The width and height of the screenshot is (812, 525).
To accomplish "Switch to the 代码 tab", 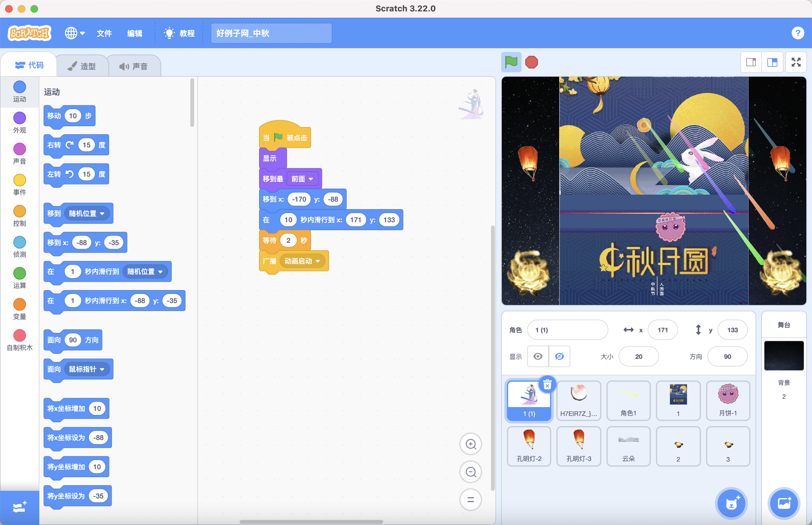I will 29,65.
